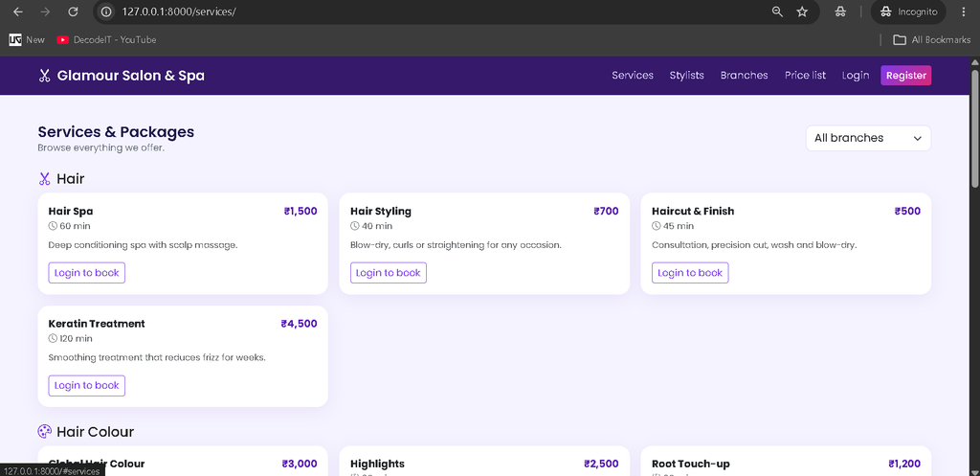Viewport: 980px width, 476px height.
Task: Open the Chrome three-dot menu
Action: point(963,11)
